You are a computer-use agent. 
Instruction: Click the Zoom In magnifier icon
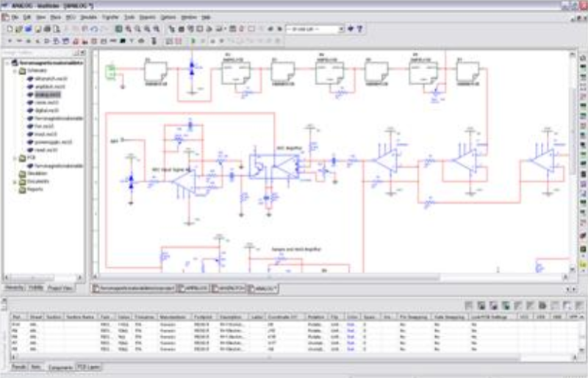coord(129,29)
